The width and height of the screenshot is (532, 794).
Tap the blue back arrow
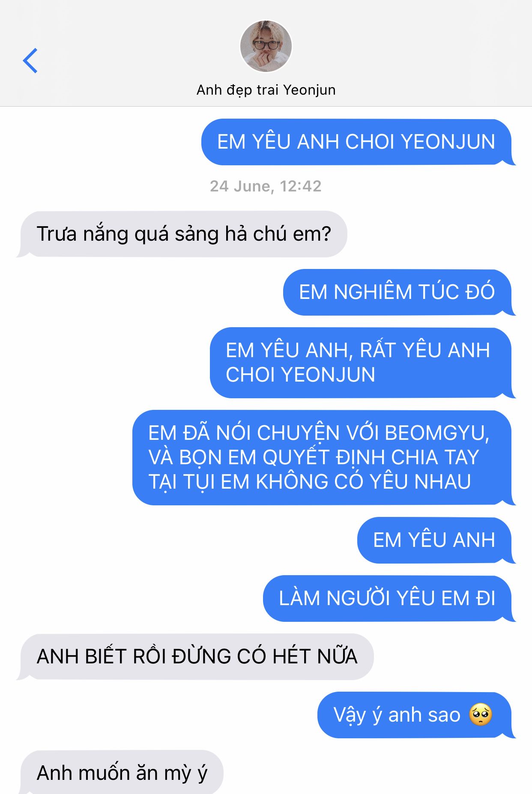pos(30,61)
